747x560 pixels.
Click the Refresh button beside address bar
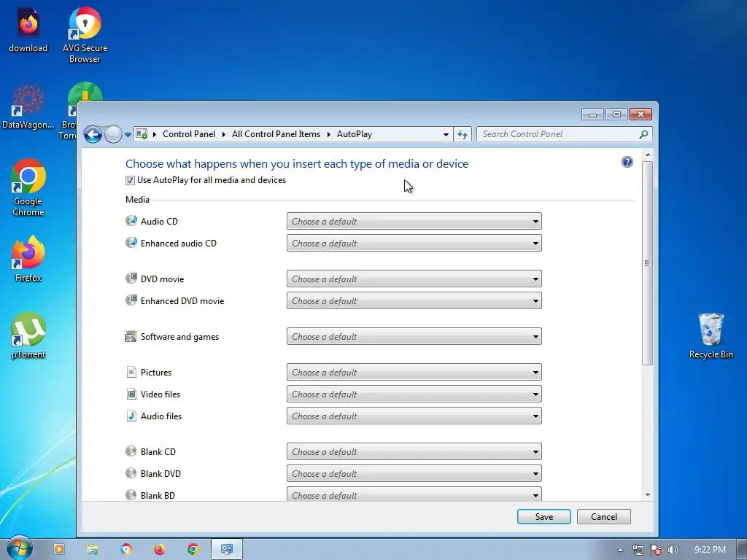coord(462,134)
